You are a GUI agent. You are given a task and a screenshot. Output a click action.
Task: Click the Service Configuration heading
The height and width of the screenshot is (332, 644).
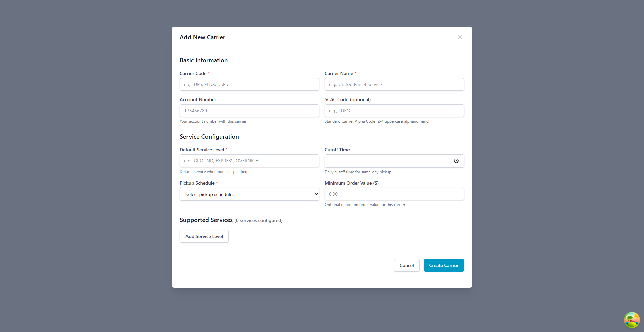click(x=209, y=136)
